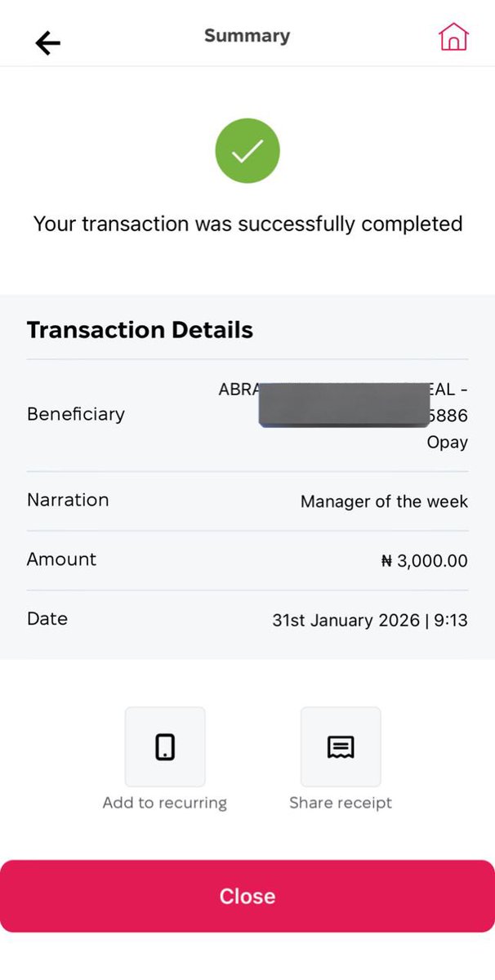Viewport: 495px width, 980px height.
Task: Tap the ₦ 3,000.00 amount value
Action: tap(425, 561)
